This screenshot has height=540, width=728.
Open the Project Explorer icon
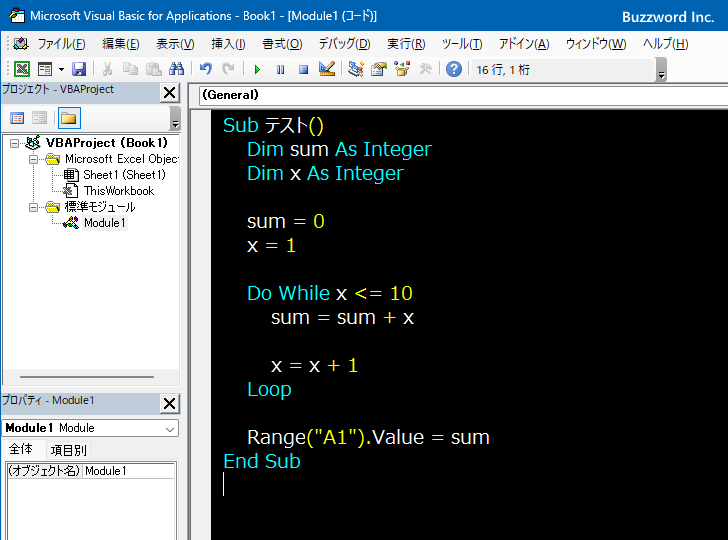[x=356, y=69]
